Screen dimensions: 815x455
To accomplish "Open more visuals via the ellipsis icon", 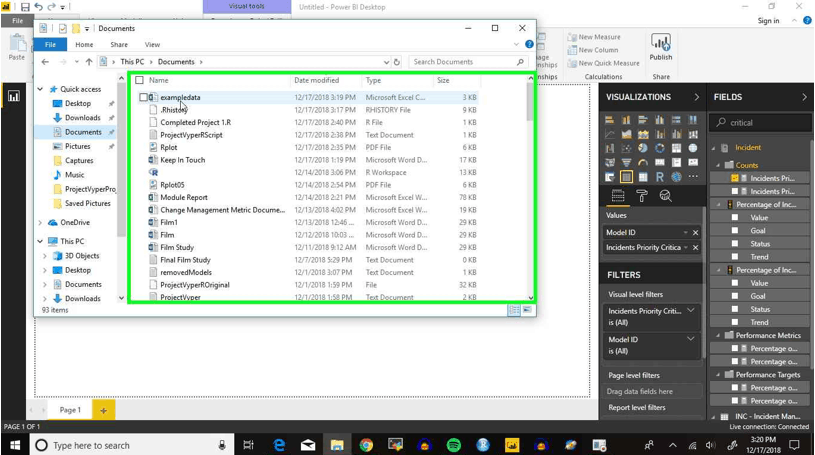I will [693, 177].
